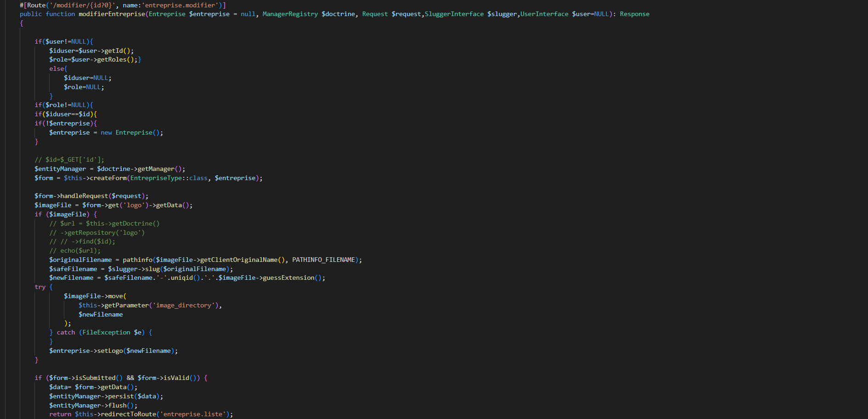The image size is (868, 419).
Task: Click '$iduser=$user->getId();' line
Action: point(91,51)
